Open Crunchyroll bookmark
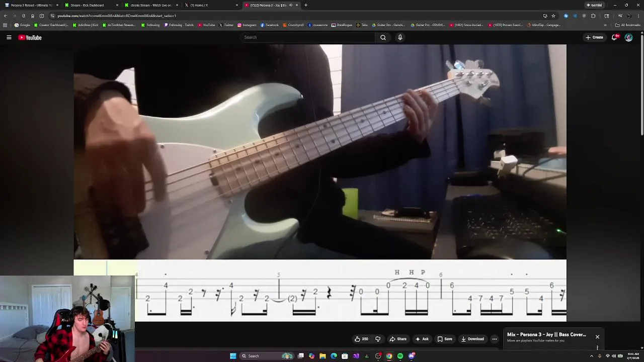Screen dimensions: 644x362 click(294, 25)
